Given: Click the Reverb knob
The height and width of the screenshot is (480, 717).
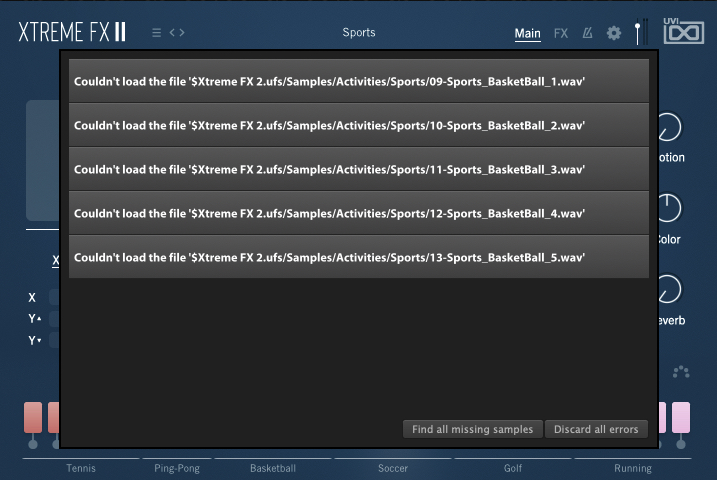Looking at the screenshot, I should (669, 289).
